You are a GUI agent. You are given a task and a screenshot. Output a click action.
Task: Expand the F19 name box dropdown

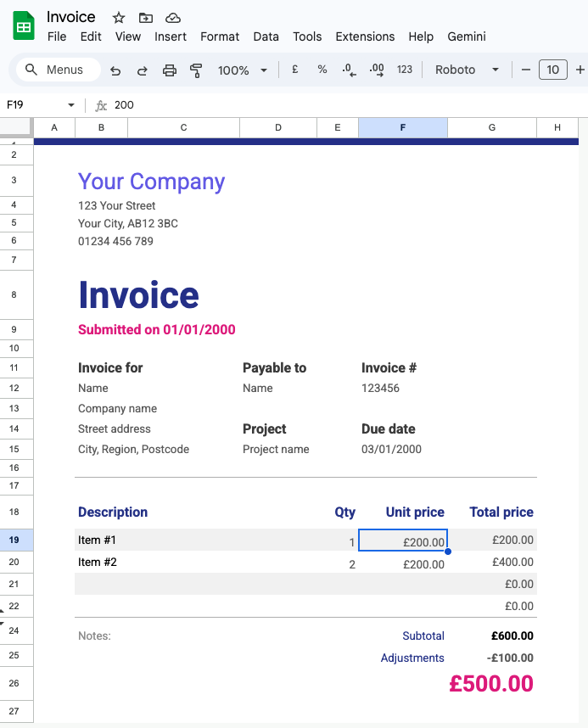[x=71, y=105]
